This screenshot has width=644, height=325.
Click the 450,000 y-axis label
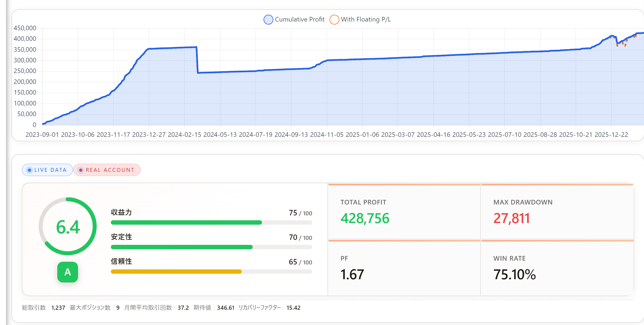point(25,28)
